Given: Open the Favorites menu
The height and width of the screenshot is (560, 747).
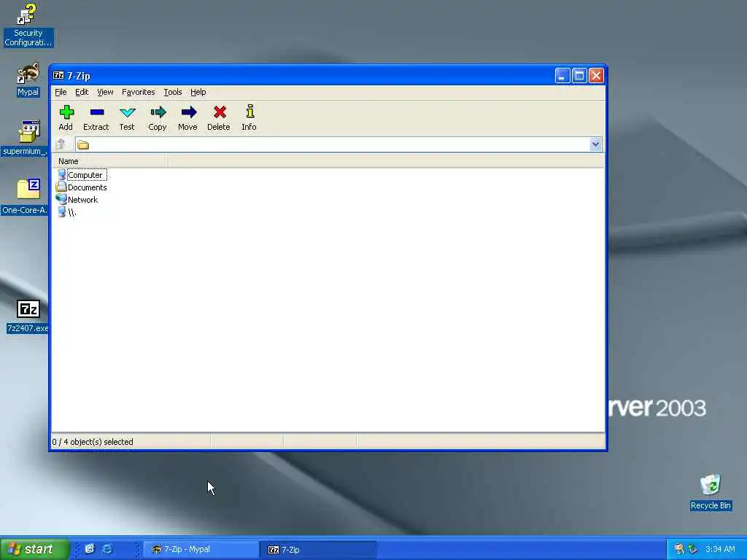Looking at the screenshot, I should (x=138, y=93).
